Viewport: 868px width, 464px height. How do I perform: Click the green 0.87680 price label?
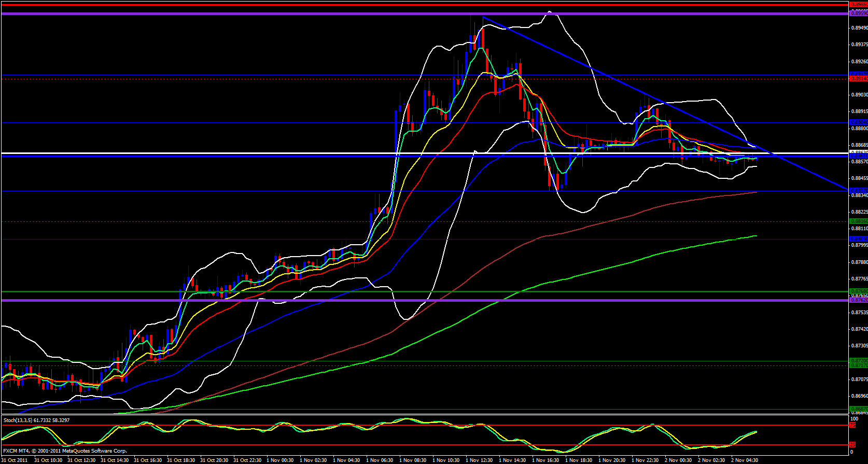[858, 291]
